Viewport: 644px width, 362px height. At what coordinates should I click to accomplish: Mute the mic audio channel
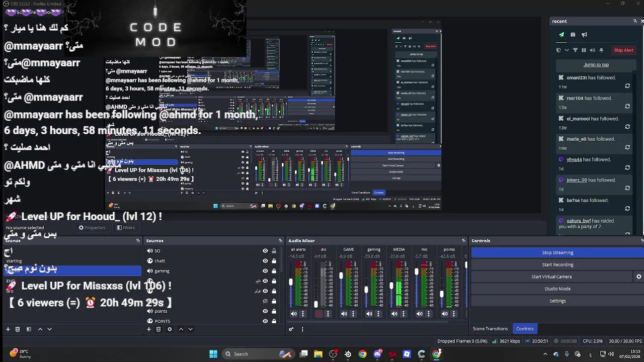click(x=420, y=314)
